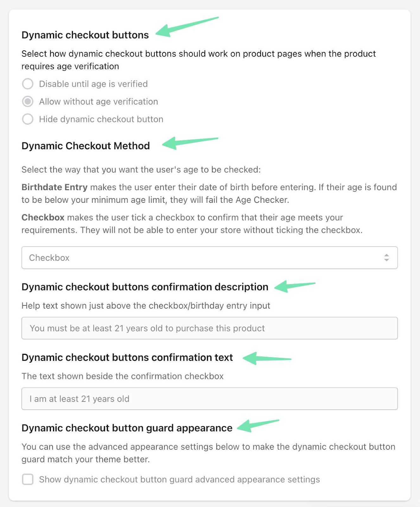This screenshot has width=420, height=507.
Task: Click the confirmation text input field
Action: click(210, 399)
